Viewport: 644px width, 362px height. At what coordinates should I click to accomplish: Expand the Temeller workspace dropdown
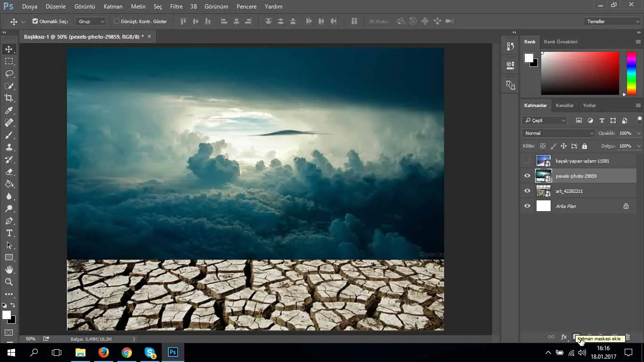[x=611, y=21]
